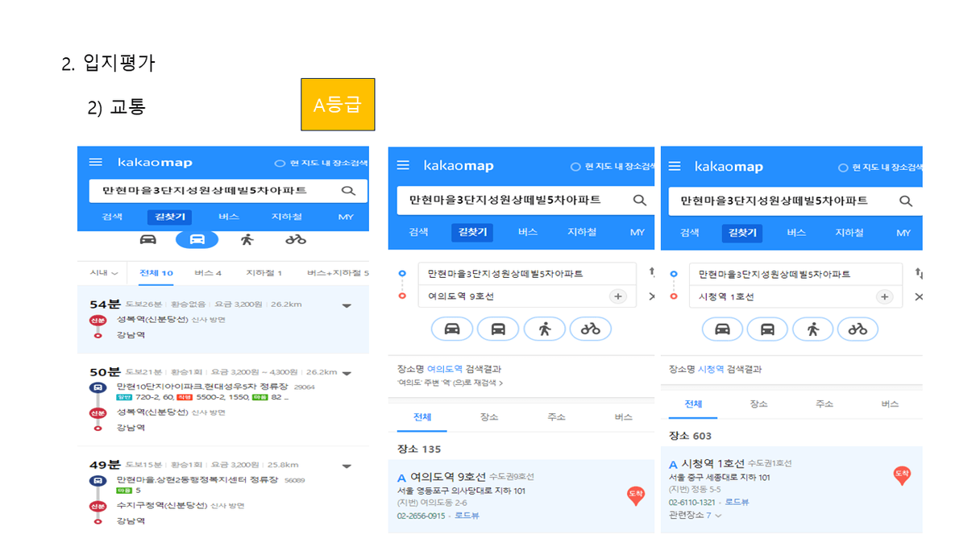Open 길찾기 tab in the 여의도역 panel
Image resolution: width=980 pixels, height=551 pixels.
(x=474, y=232)
